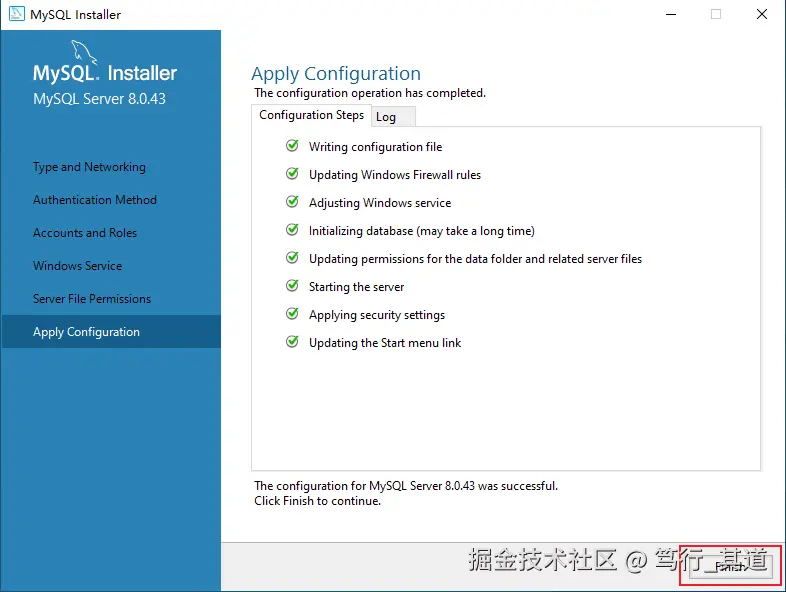The width and height of the screenshot is (786, 592).
Task: Click the MySQL Installer title bar icon
Action: pyautogui.click(x=16, y=15)
